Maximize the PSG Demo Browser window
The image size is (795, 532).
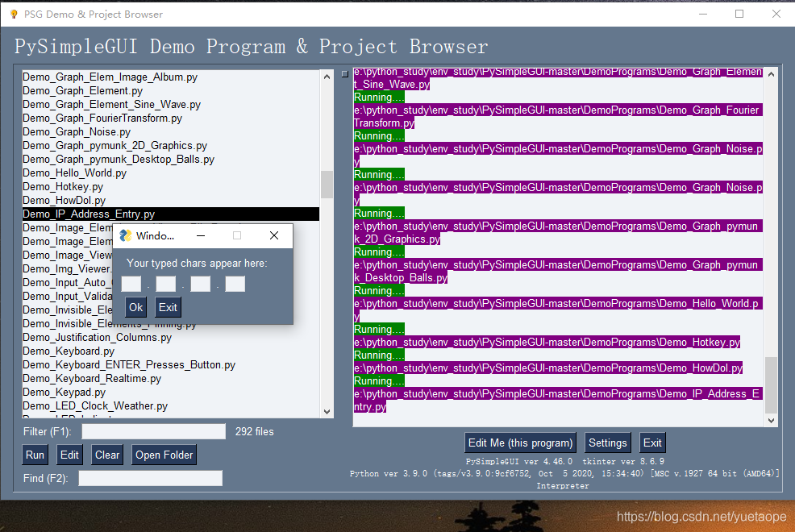[x=739, y=15]
